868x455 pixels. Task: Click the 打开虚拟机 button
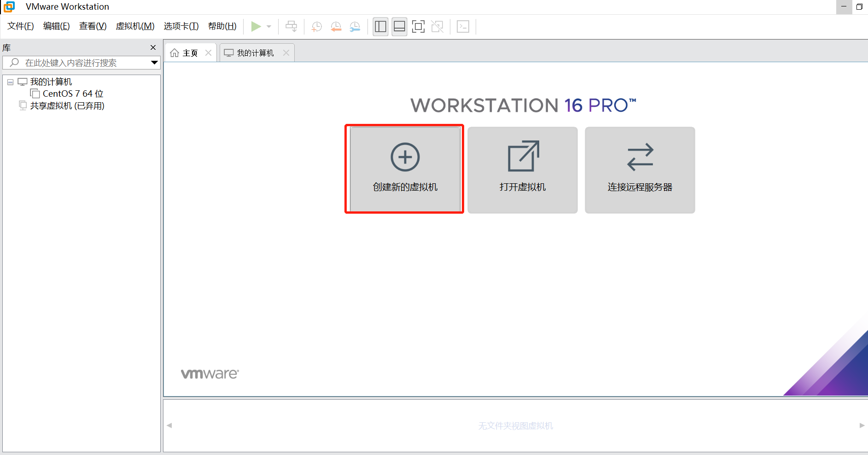pos(523,170)
